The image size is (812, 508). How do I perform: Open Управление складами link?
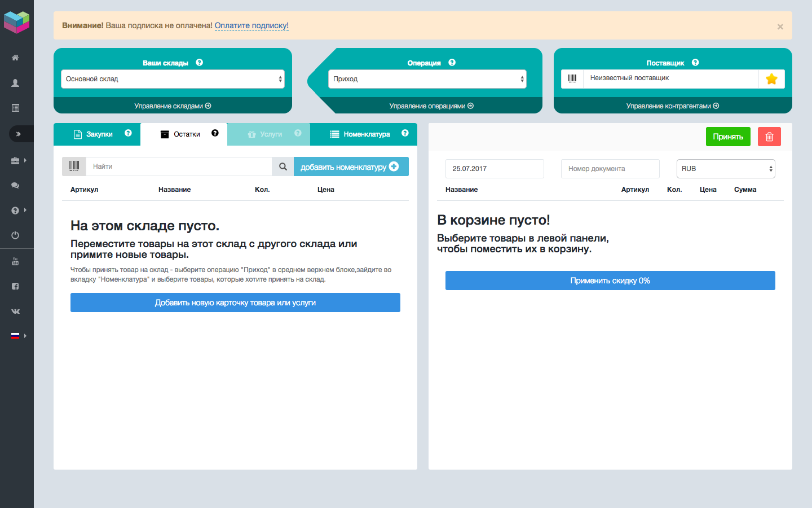point(173,106)
